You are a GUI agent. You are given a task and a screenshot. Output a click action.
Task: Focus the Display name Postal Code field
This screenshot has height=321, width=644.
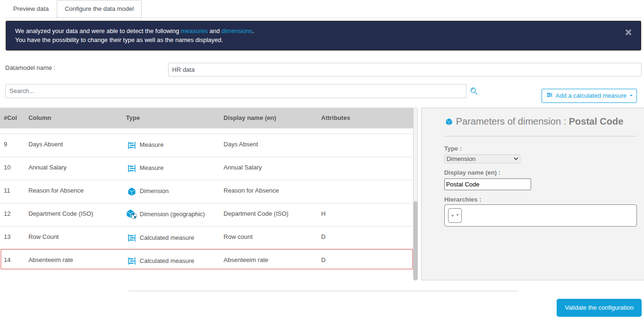[487, 184]
